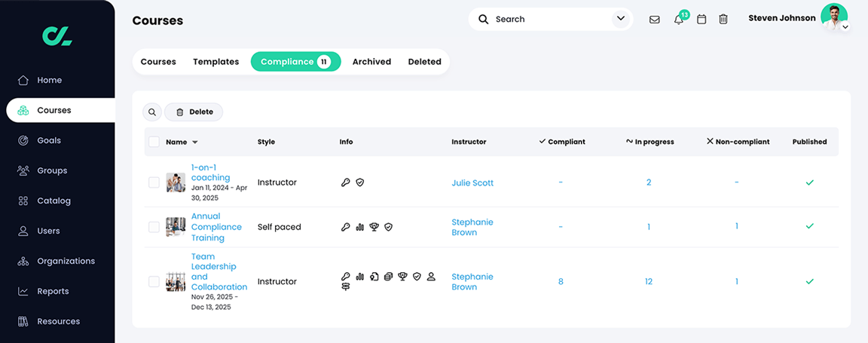The image size is (868, 343).
Task: Switch to the Courses tab
Action: 158,62
